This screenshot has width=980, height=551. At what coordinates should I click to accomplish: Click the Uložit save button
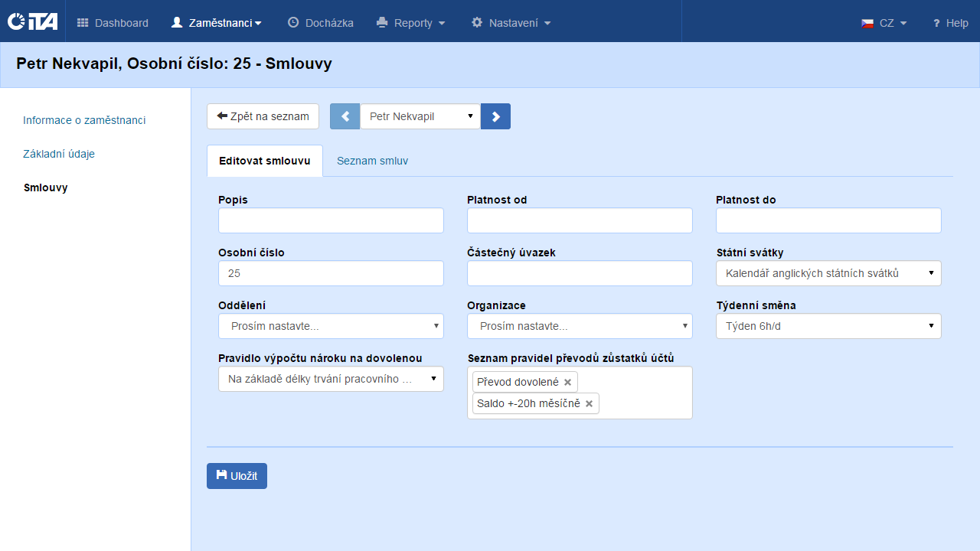click(237, 476)
